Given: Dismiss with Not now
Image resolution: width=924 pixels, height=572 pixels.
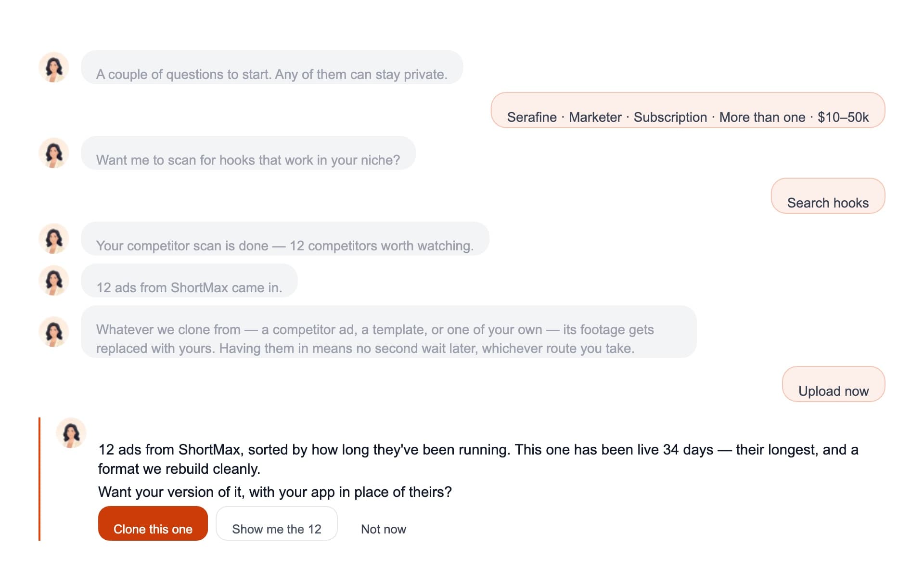Looking at the screenshot, I should (x=384, y=529).
